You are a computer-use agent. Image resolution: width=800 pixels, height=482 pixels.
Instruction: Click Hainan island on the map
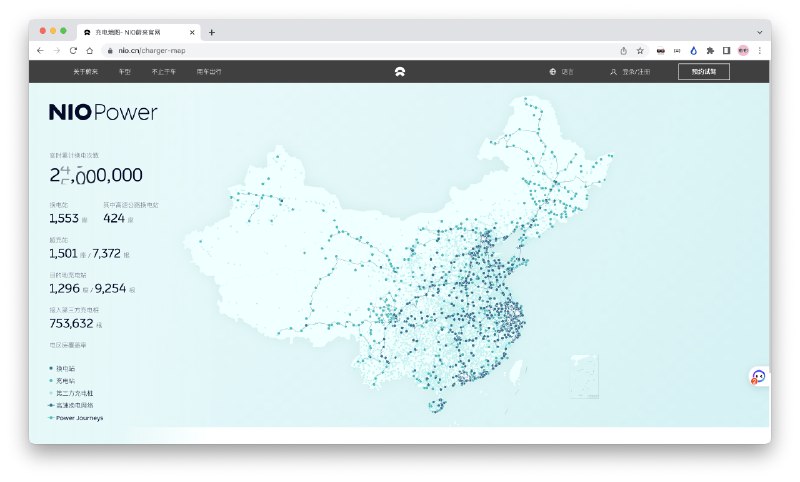coord(437,405)
